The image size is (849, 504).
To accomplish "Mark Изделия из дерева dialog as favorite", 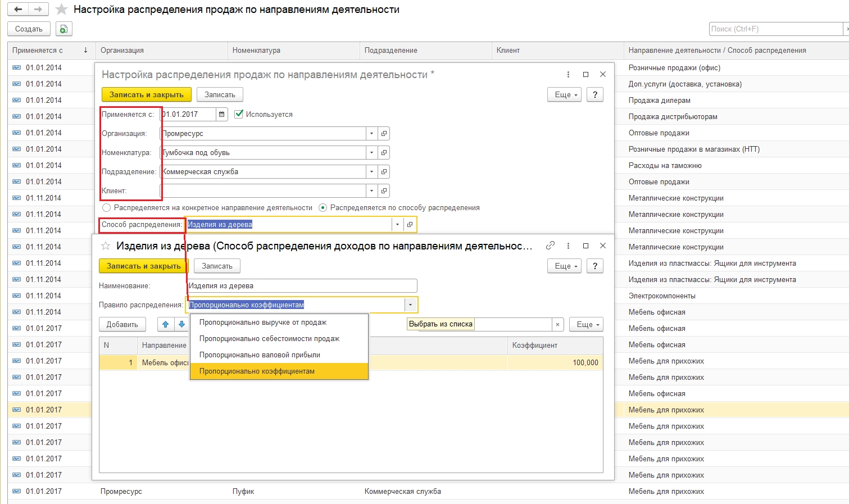I will [105, 246].
